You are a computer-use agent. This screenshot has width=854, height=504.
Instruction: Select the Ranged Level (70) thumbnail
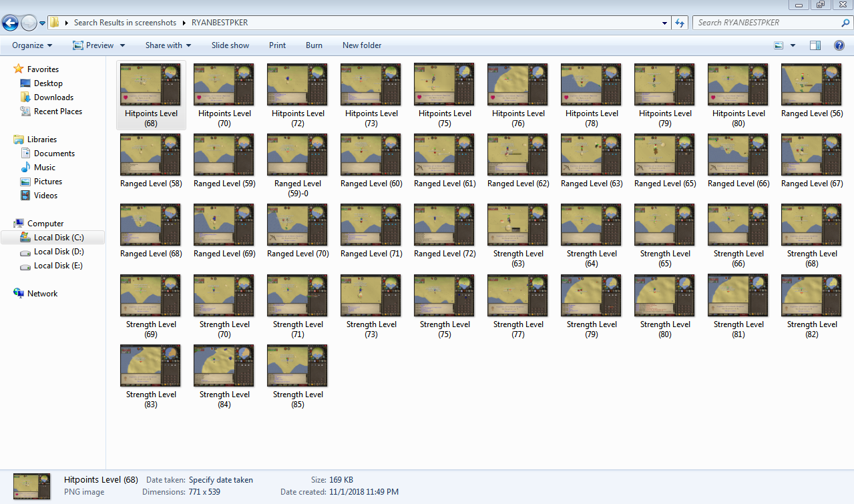pos(298,225)
